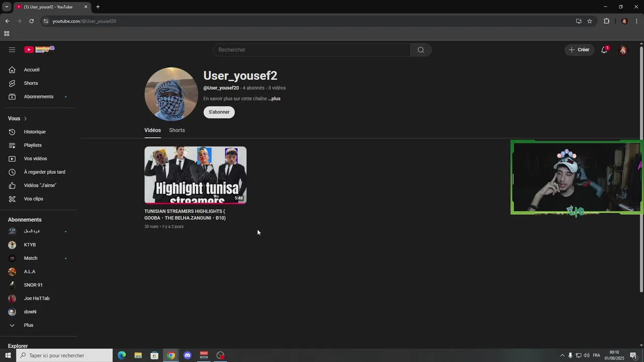Click the Windows taskbar search box
644x362 pixels.
tap(64, 355)
